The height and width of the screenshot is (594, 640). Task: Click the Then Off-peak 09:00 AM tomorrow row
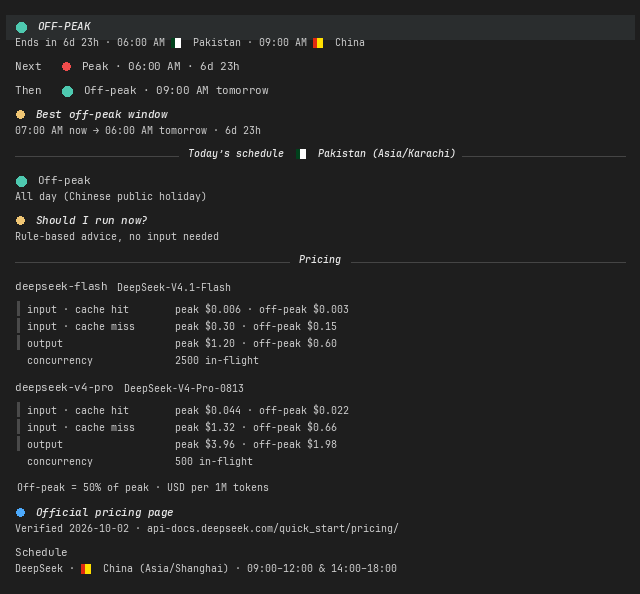pyautogui.click(x=142, y=91)
